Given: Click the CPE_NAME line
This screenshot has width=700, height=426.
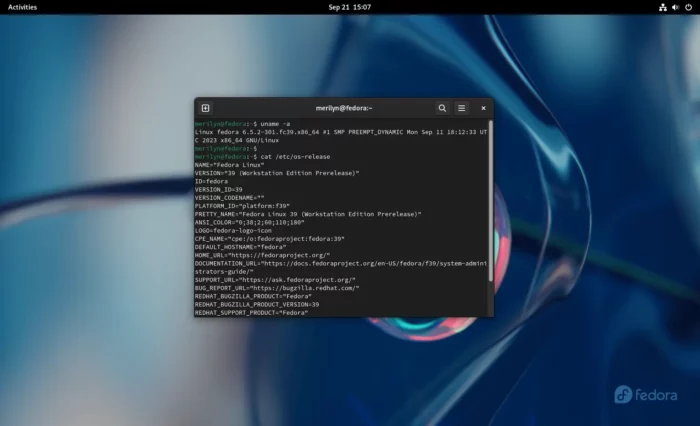Looking at the screenshot, I should [x=270, y=239].
